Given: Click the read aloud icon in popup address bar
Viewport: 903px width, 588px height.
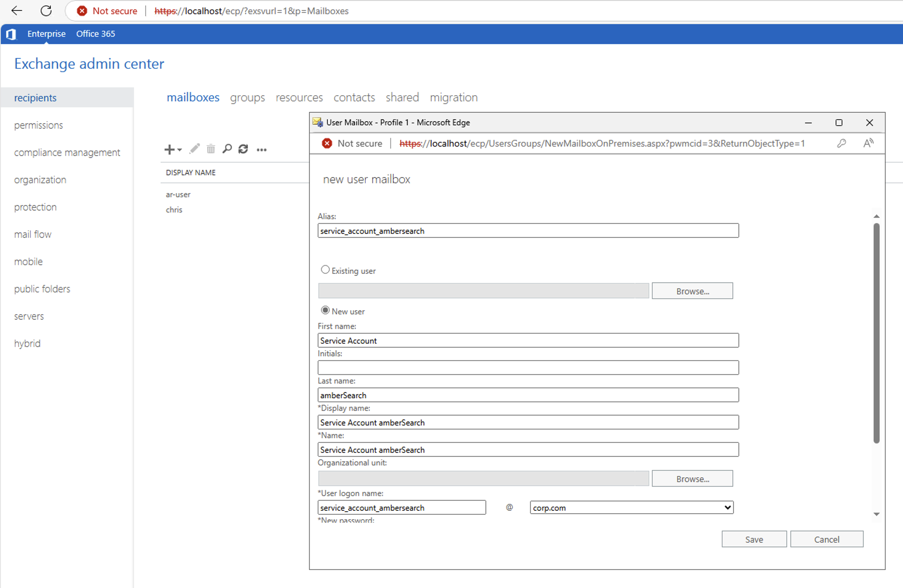Looking at the screenshot, I should click(x=868, y=144).
